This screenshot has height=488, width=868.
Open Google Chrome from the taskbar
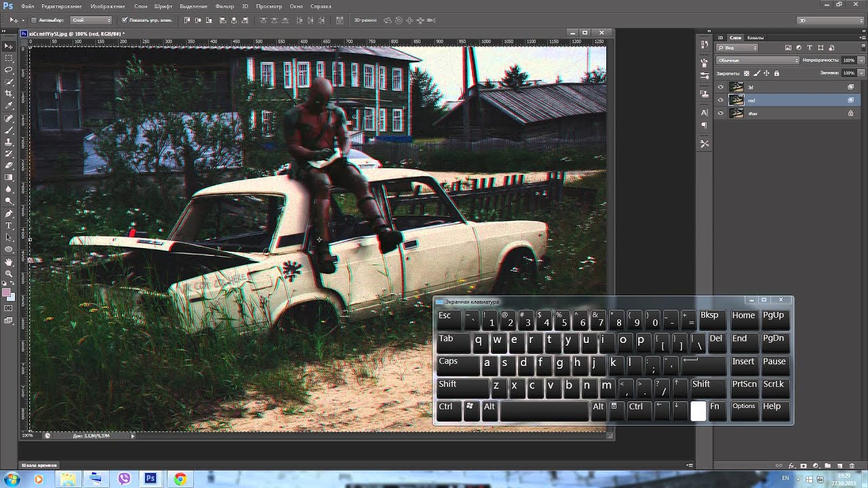(180, 479)
